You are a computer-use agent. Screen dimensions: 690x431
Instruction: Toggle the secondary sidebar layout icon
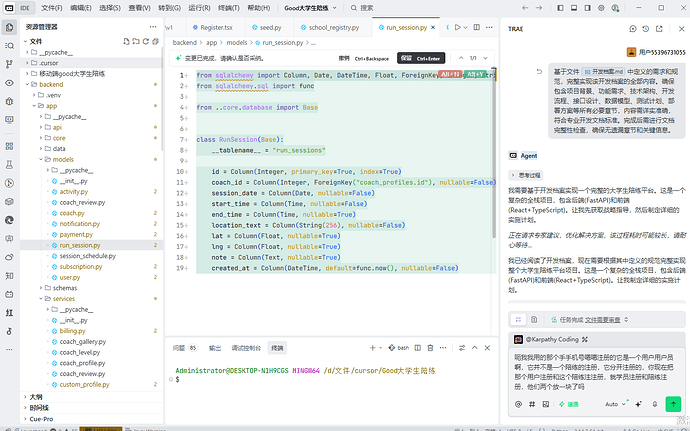click(x=587, y=8)
